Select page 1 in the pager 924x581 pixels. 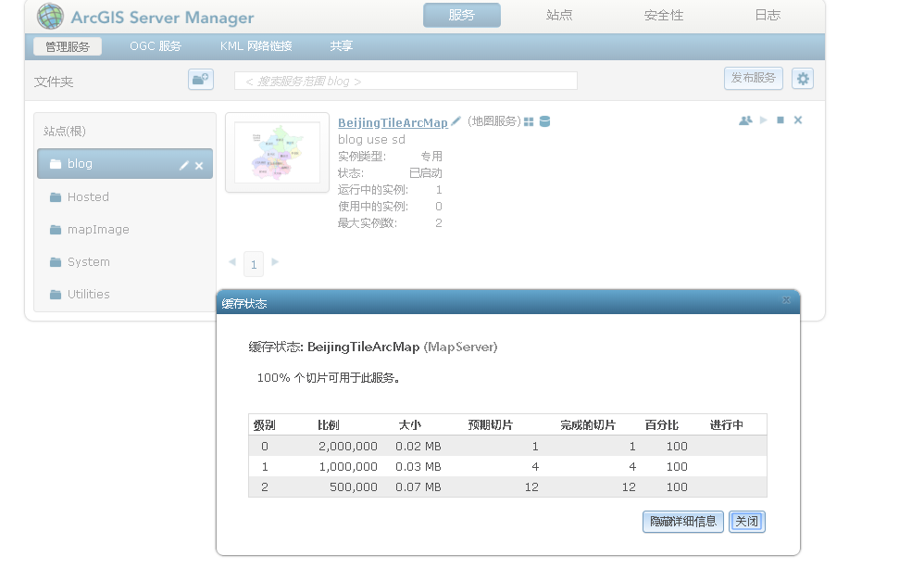coord(254,264)
